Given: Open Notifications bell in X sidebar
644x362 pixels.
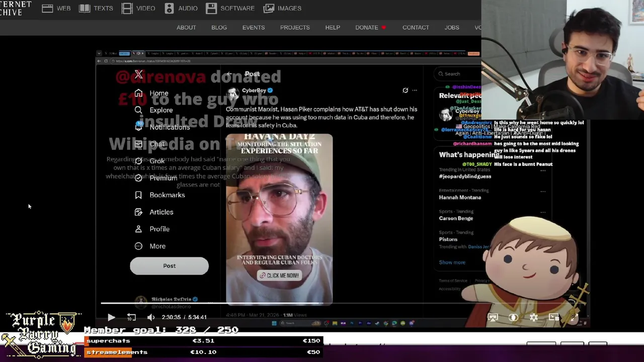Looking at the screenshot, I should pyautogui.click(x=138, y=127).
